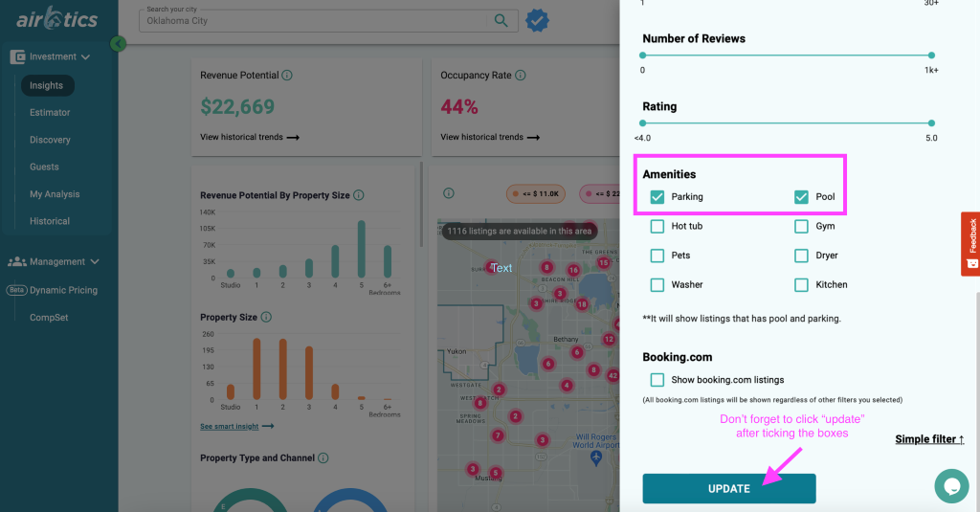Click map cluster marker 18
Viewport: 980px width, 512px height.
click(582, 304)
